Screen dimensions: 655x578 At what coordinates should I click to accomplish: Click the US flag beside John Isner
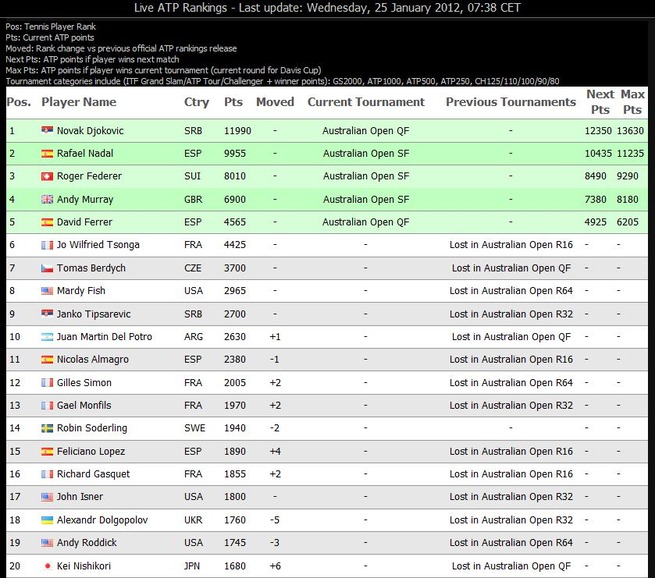[x=47, y=497]
